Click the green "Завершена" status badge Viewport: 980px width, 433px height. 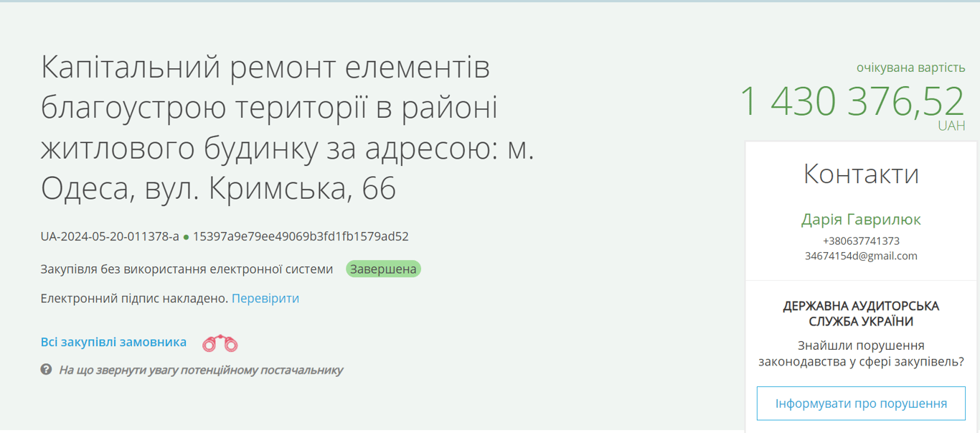click(x=383, y=269)
